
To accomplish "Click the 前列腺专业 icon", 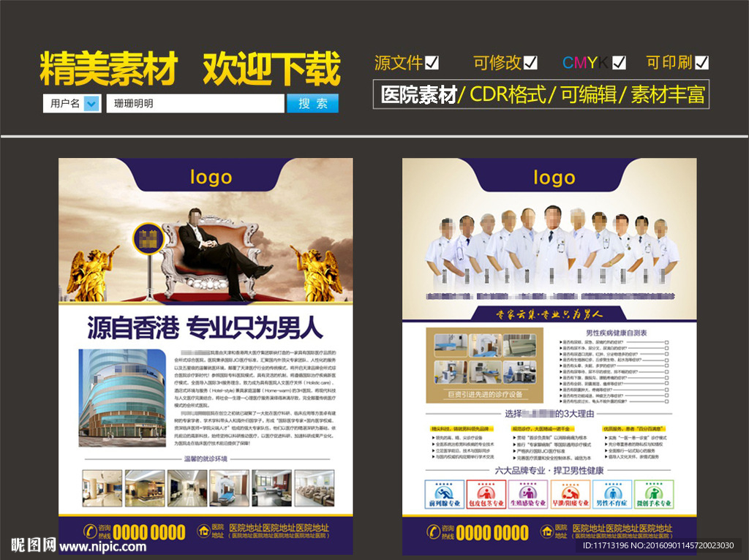I will click(444, 494).
